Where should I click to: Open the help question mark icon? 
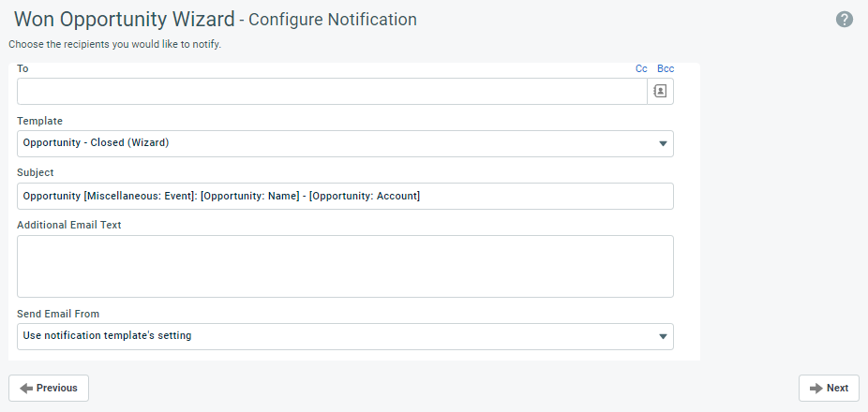click(845, 19)
